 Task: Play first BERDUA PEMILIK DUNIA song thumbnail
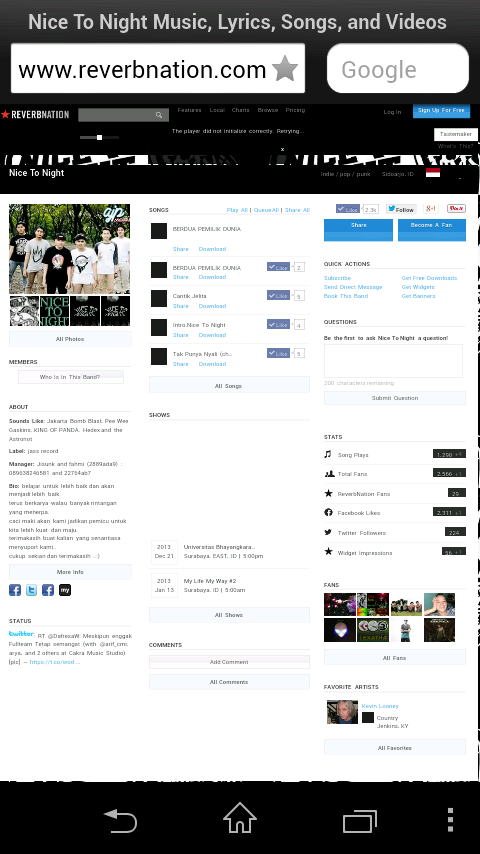[159, 231]
